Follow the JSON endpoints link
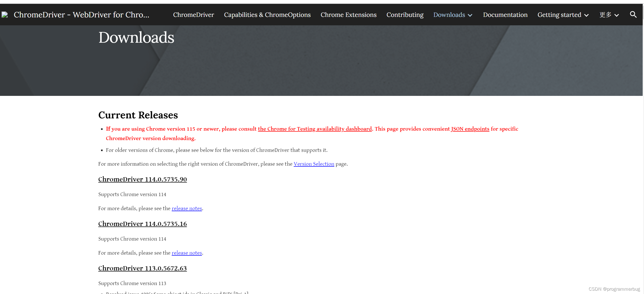This screenshot has height=294, width=644. click(x=470, y=129)
